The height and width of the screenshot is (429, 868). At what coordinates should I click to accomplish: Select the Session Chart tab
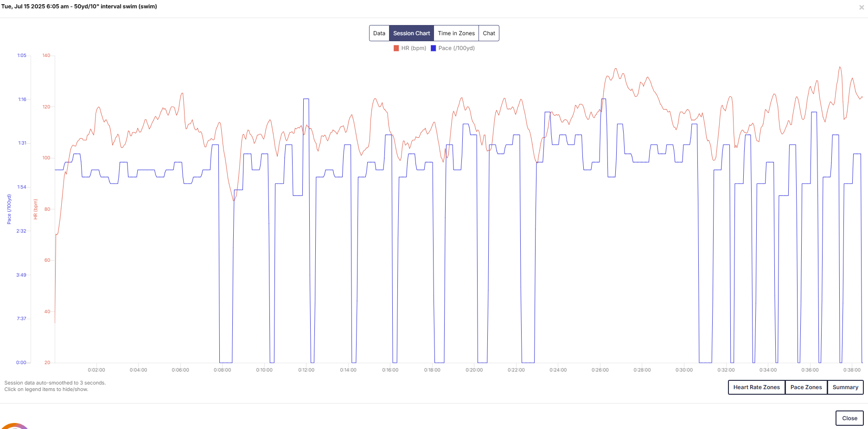[411, 33]
